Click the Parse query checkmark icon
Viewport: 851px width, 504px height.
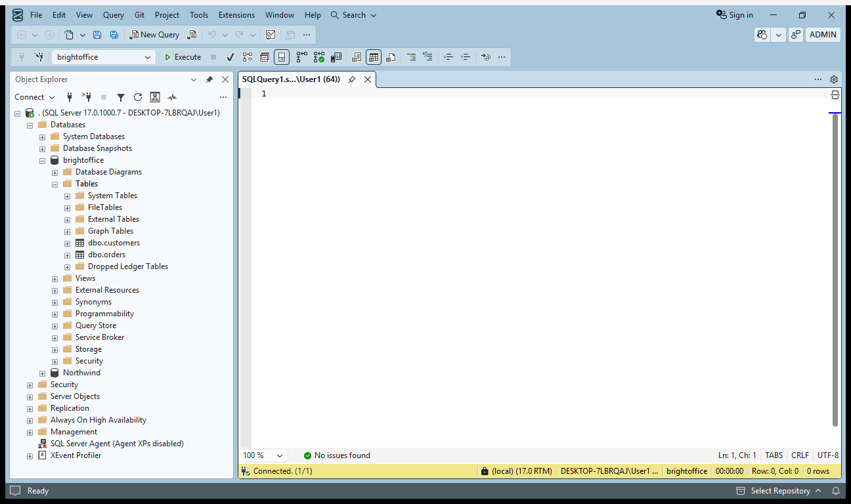point(230,57)
